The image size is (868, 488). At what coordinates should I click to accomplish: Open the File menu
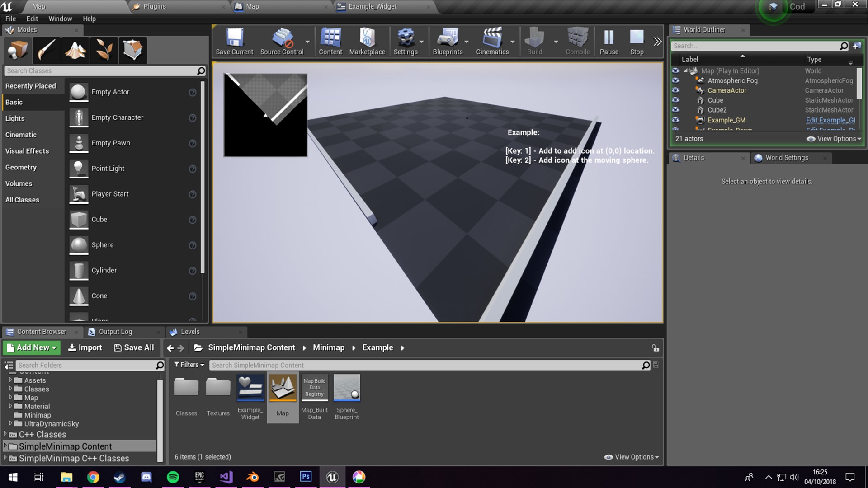pos(10,19)
